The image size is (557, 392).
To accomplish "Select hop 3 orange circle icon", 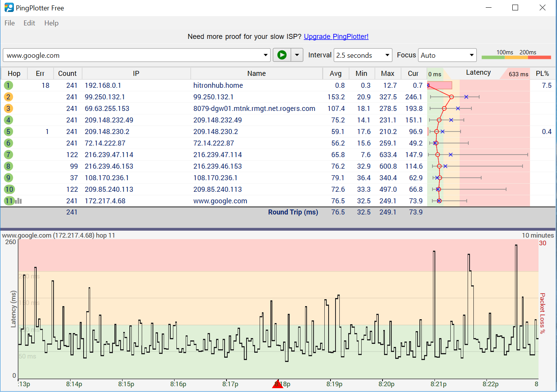I will (x=8, y=109).
